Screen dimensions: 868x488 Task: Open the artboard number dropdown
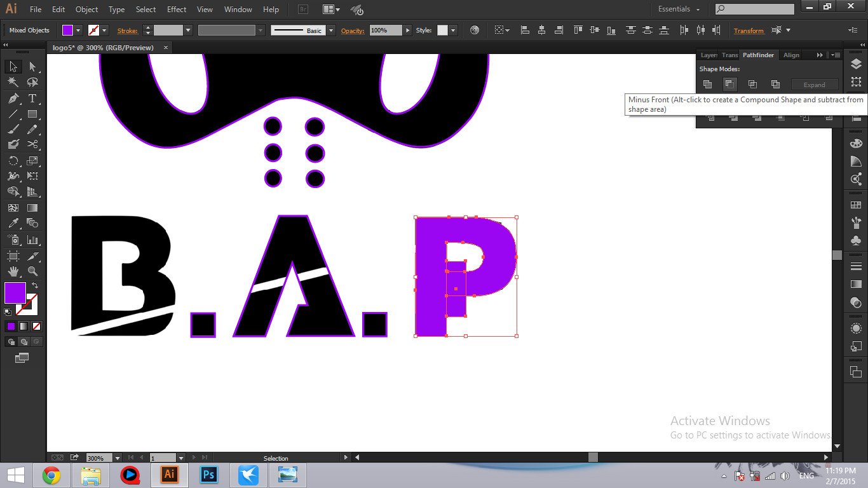pos(181,457)
